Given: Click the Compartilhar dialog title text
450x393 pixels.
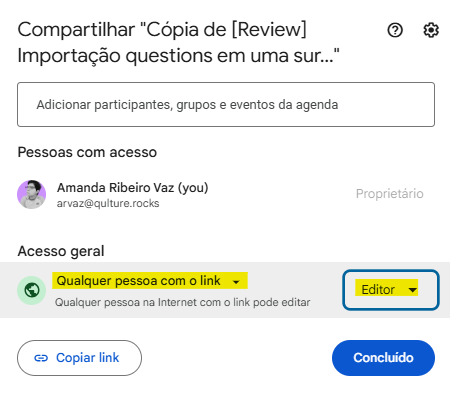Looking at the screenshot, I should (178, 42).
